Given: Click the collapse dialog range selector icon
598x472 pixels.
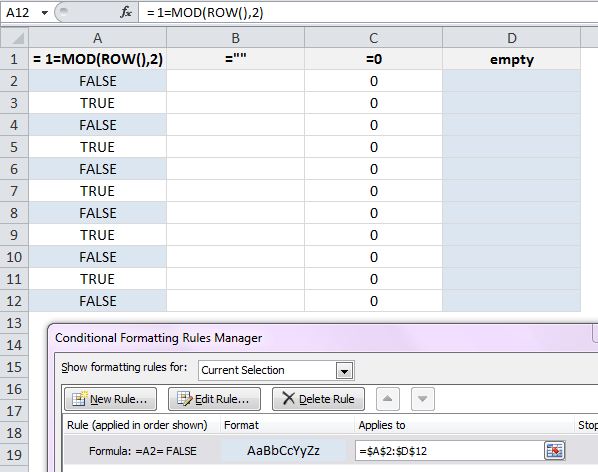Looking at the screenshot, I should click(555, 451).
